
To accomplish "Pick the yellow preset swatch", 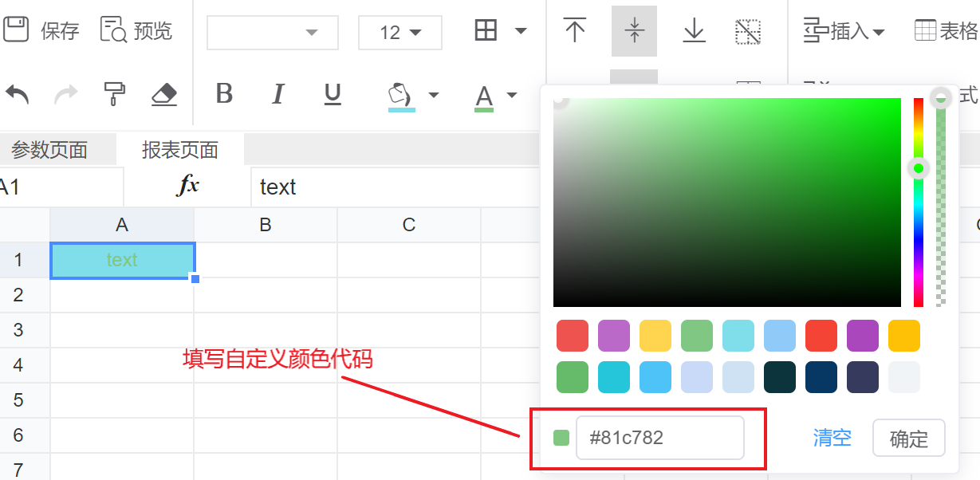I will pyautogui.click(x=655, y=336).
